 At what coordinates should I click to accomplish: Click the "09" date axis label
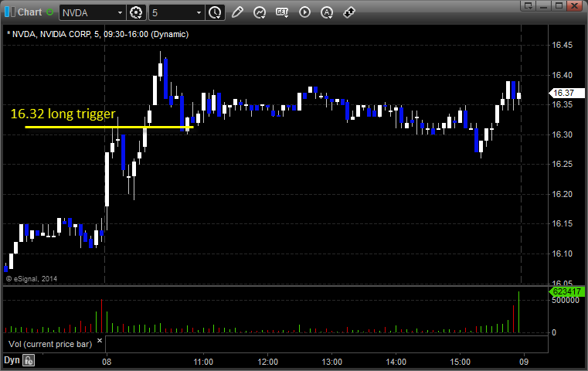coord(524,362)
